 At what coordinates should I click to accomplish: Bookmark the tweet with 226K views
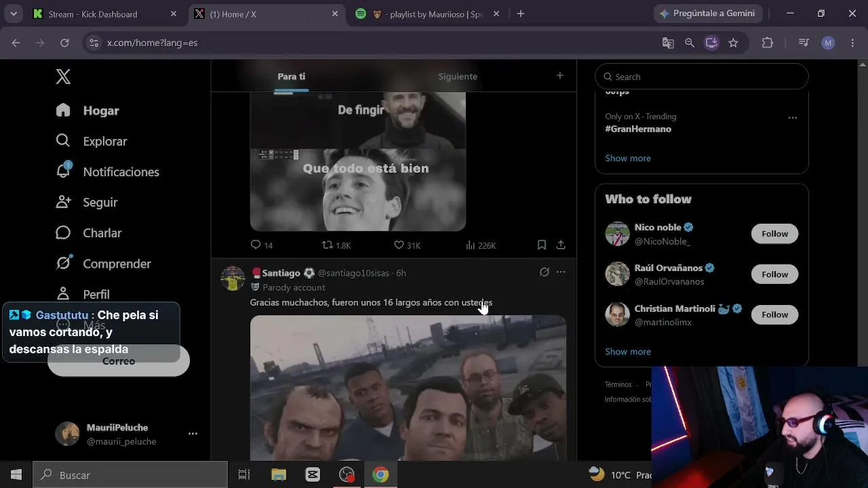click(542, 245)
